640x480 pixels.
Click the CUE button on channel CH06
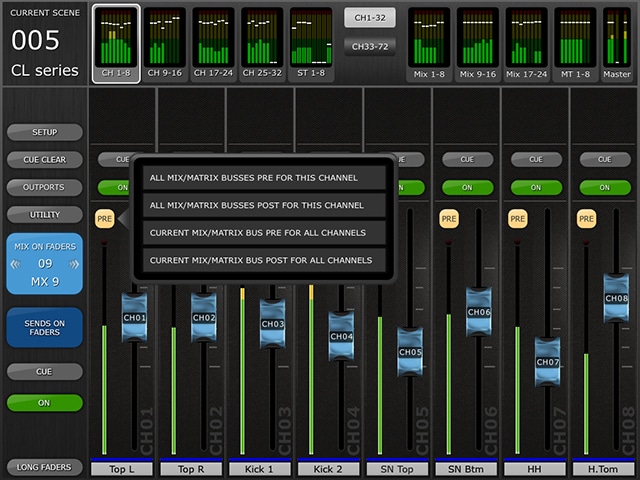[x=467, y=159]
